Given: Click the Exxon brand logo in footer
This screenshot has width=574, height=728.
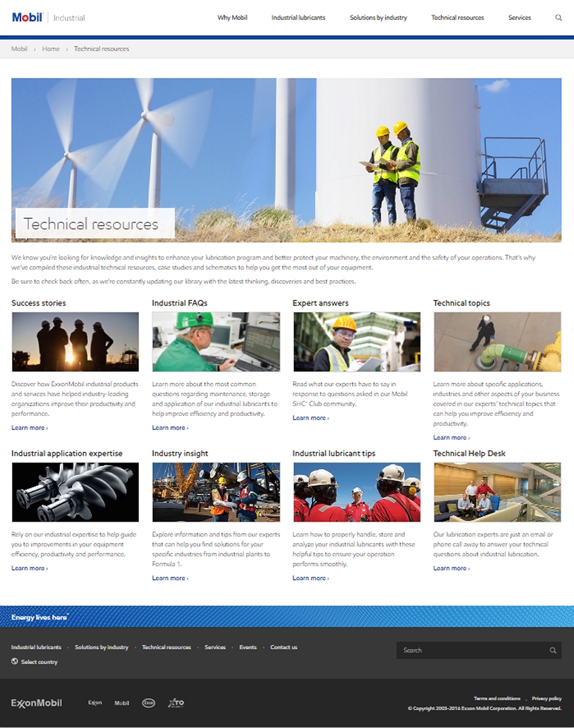Looking at the screenshot, I should 95,703.
